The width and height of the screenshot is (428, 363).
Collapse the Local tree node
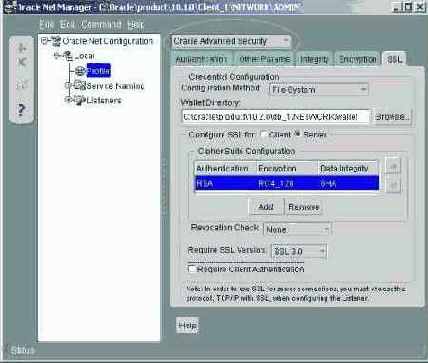click(x=57, y=56)
